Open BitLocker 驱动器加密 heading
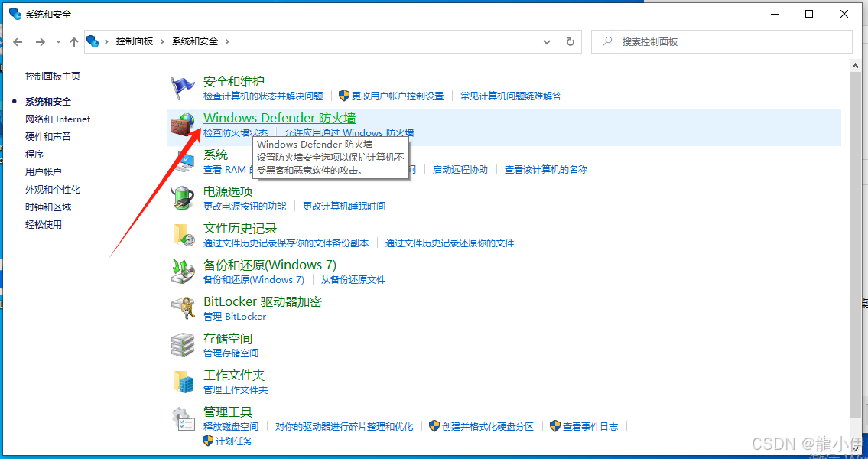 coord(262,301)
